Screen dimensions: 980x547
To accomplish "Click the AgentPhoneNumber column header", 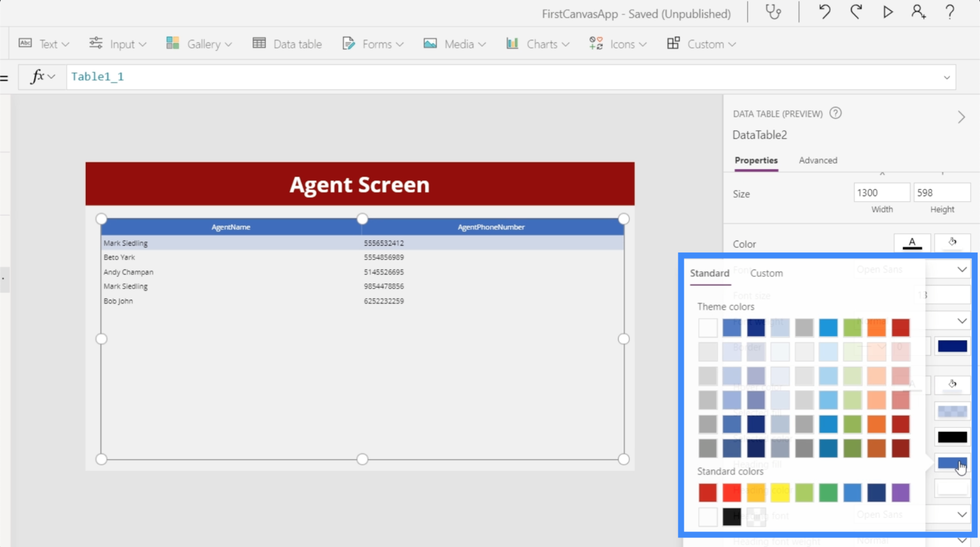I will (x=491, y=227).
